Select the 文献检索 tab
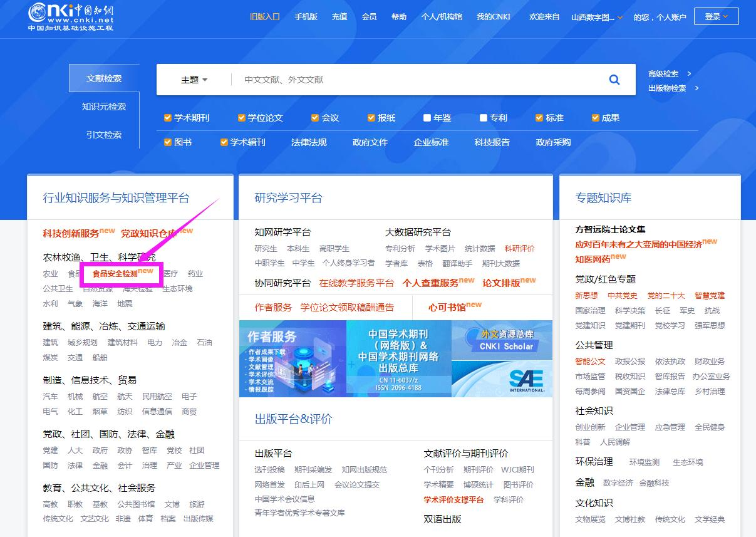Image resolution: width=756 pixels, height=537 pixels. 104,78
